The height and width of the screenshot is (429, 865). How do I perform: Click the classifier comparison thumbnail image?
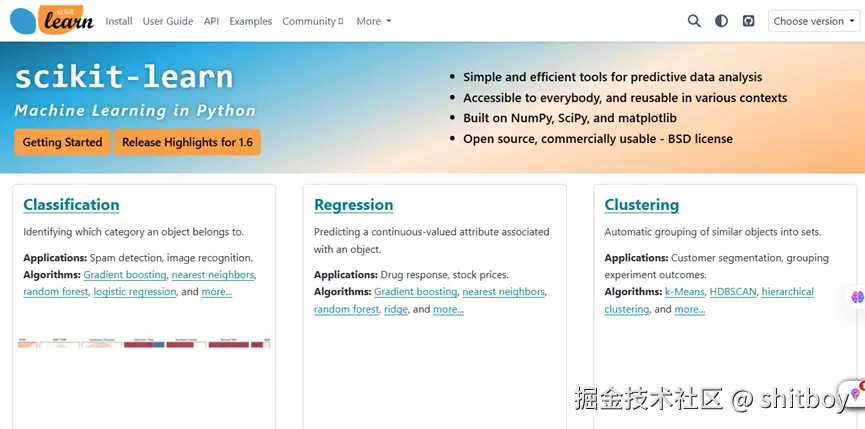tap(144, 343)
